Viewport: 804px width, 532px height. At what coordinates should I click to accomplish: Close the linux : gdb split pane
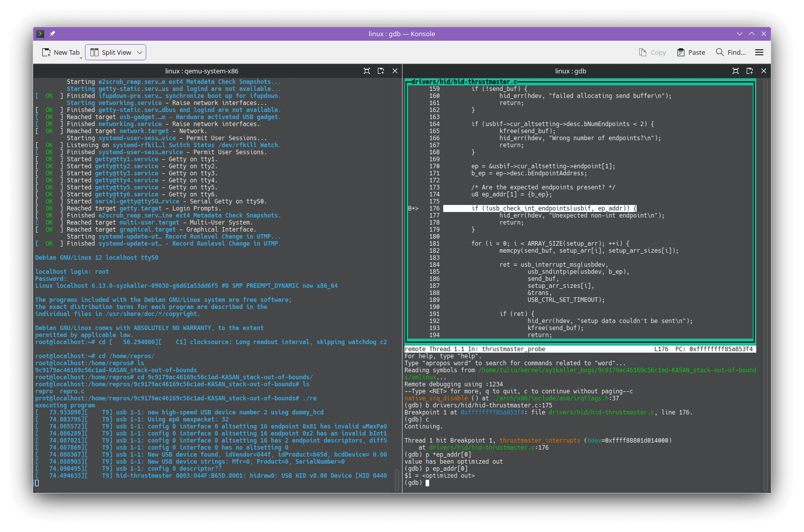pyautogui.click(x=764, y=71)
